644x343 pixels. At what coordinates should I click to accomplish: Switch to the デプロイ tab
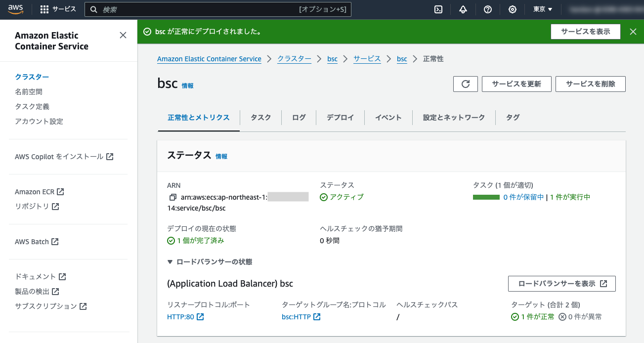pyautogui.click(x=340, y=117)
